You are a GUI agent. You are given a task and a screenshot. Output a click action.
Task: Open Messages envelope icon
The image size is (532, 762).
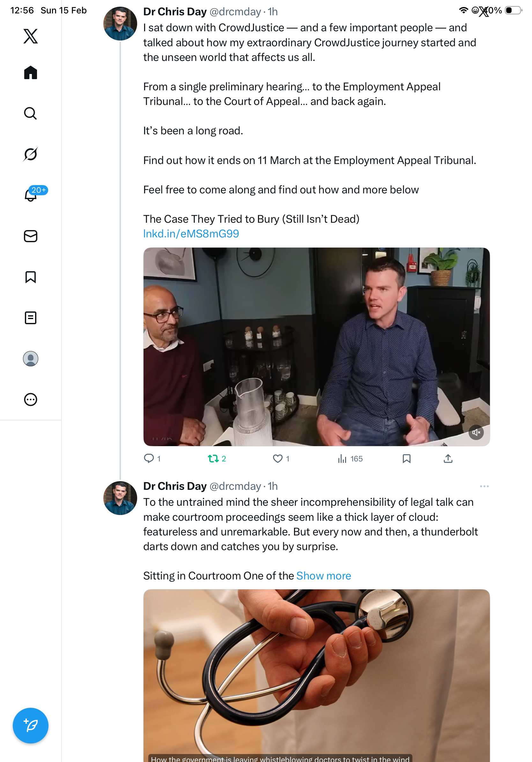click(31, 236)
